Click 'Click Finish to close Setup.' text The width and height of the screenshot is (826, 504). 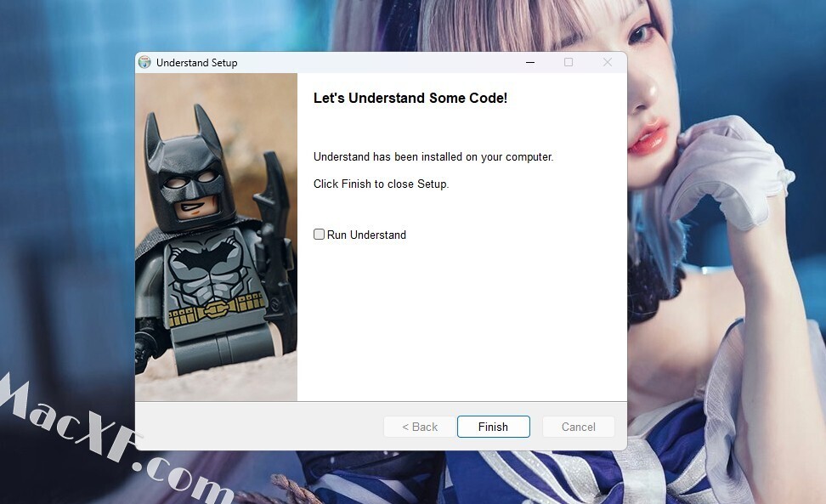pos(381,184)
